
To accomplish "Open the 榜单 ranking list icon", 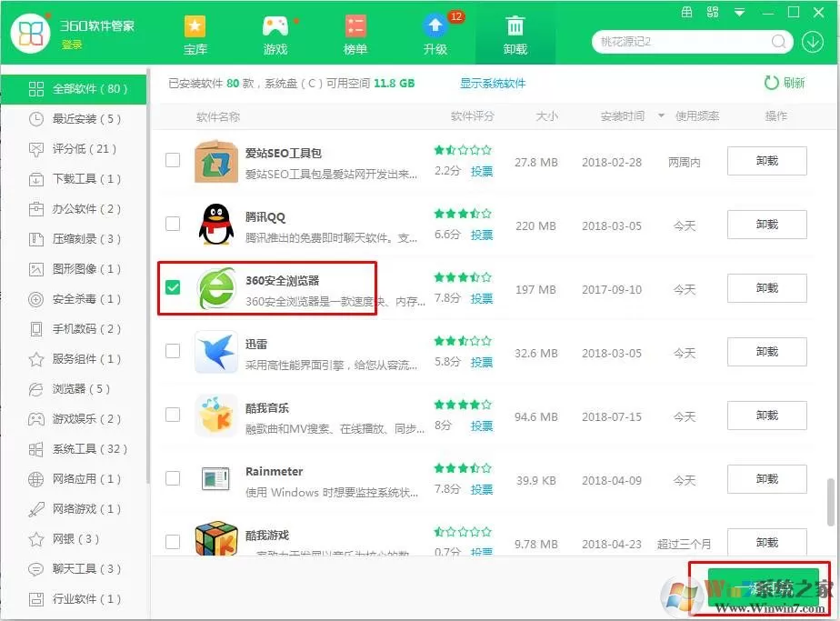I will 355,26.
